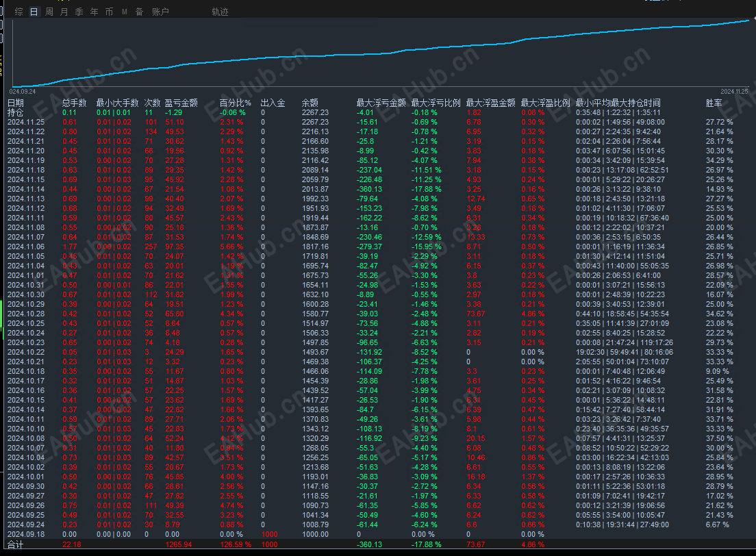Open the 币 currency tab
Screen dimensions: 756x556
109,12
